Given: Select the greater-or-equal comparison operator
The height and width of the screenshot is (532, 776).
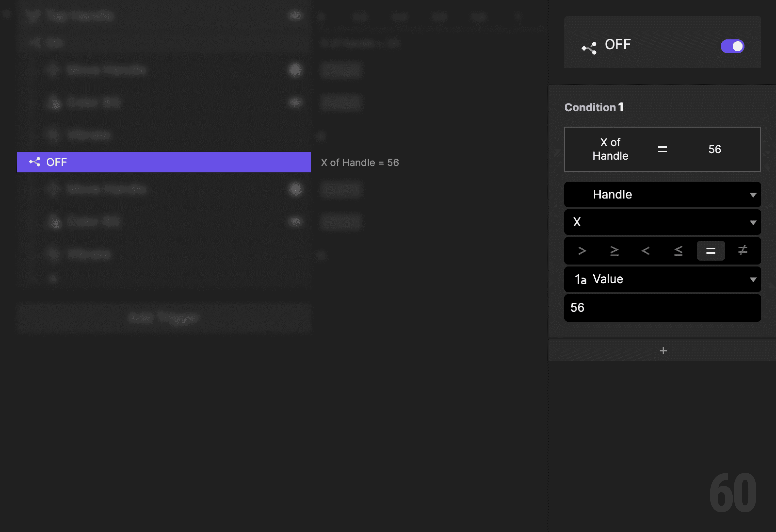Looking at the screenshot, I should (614, 251).
